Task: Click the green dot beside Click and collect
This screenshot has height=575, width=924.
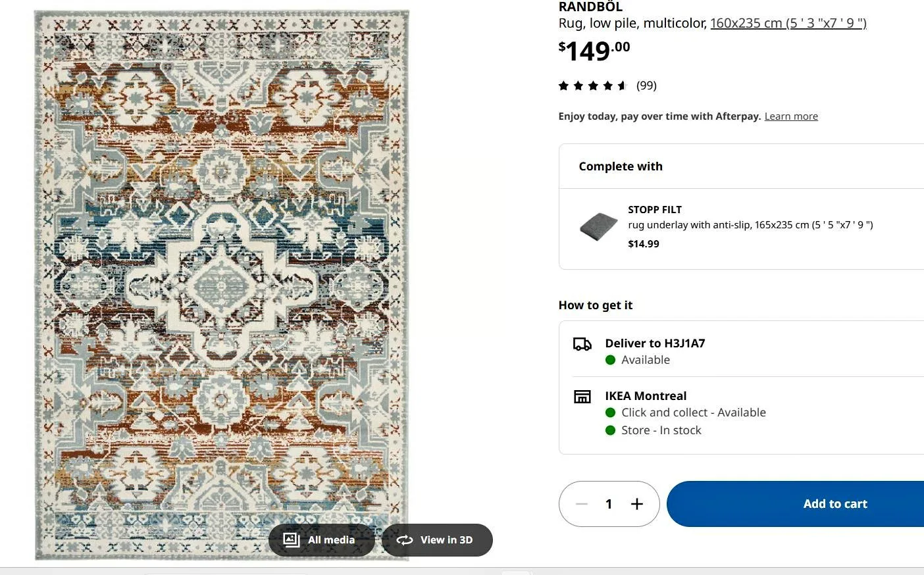Action: [x=610, y=413]
